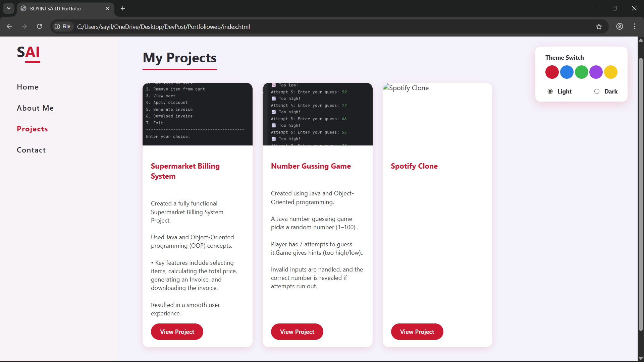Screen dimensions: 644x362
Task: Close the BOYINI SAILU Portfolio tab
Action: [x=107, y=8]
